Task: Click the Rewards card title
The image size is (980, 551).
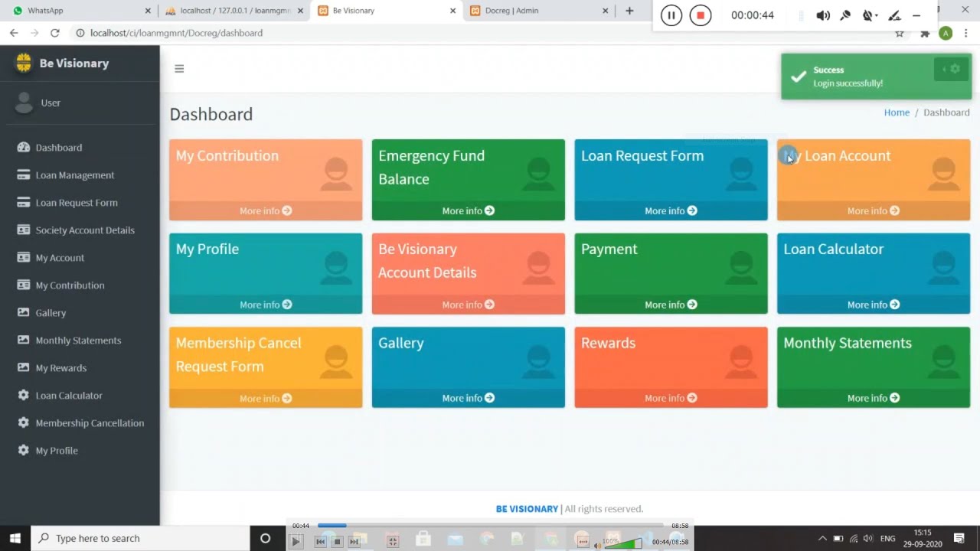Action: [608, 343]
